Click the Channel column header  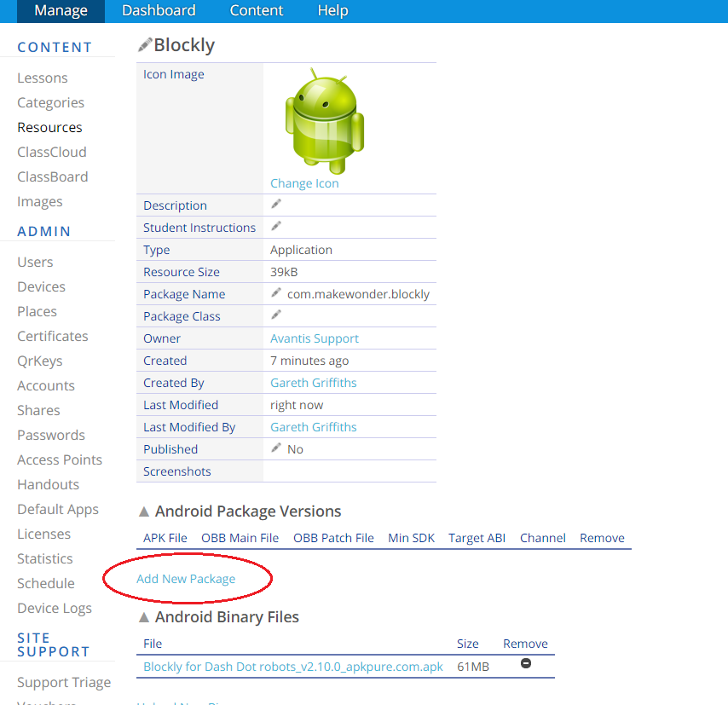[x=542, y=538]
